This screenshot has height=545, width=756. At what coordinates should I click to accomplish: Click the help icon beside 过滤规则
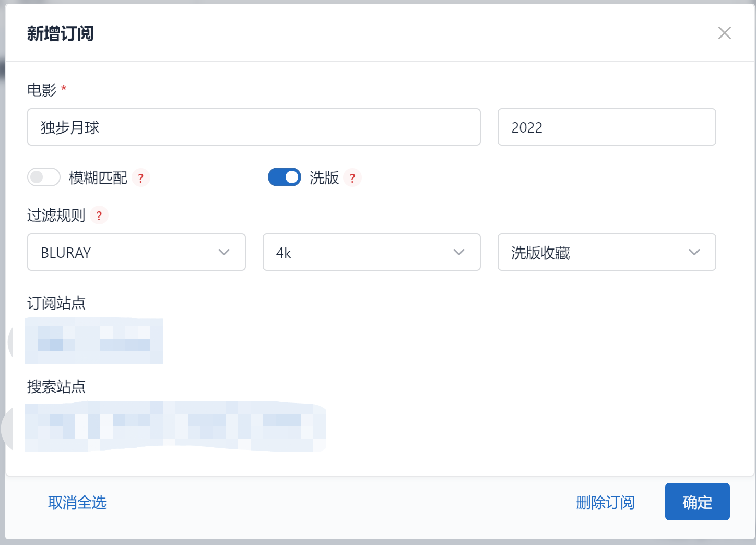(99, 215)
